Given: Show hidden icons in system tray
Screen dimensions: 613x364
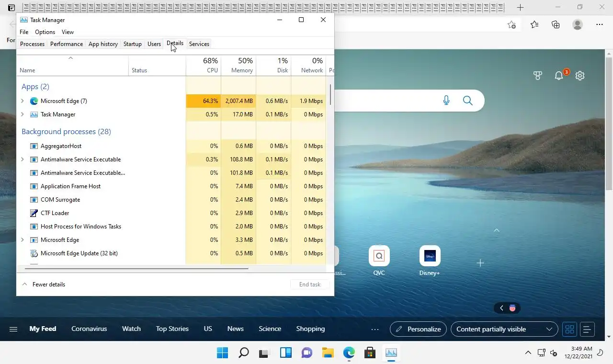Looking at the screenshot, I should [x=528, y=353].
